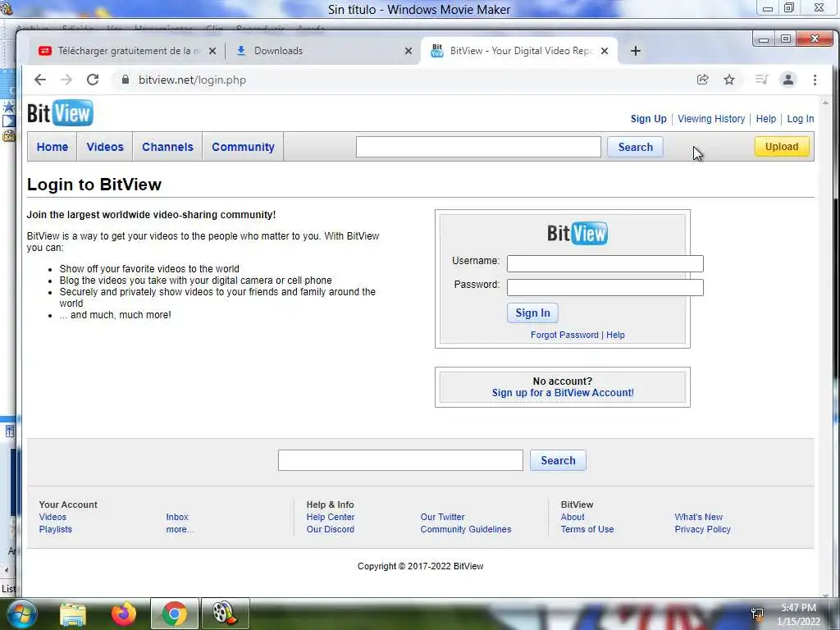The image size is (840, 630).
Task: Share this page via share icon
Action: click(x=702, y=80)
